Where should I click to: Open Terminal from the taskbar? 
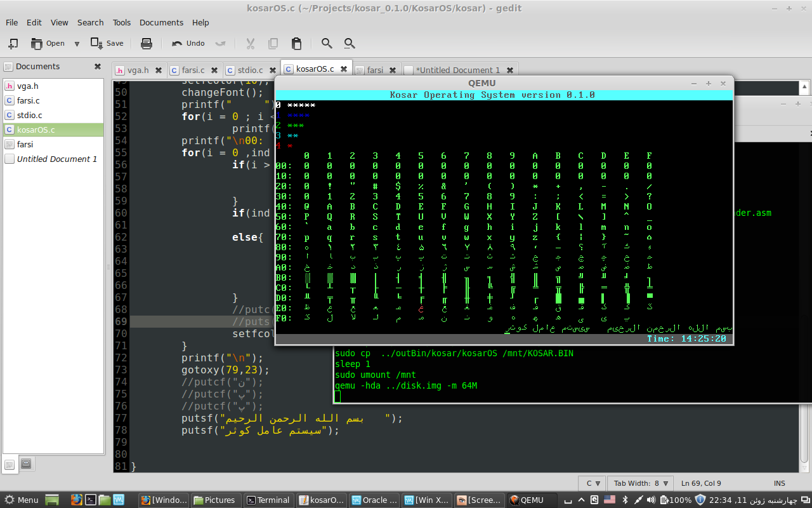point(268,500)
